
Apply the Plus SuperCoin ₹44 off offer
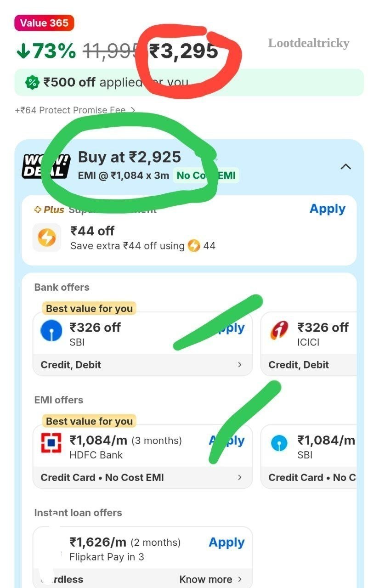[328, 209]
